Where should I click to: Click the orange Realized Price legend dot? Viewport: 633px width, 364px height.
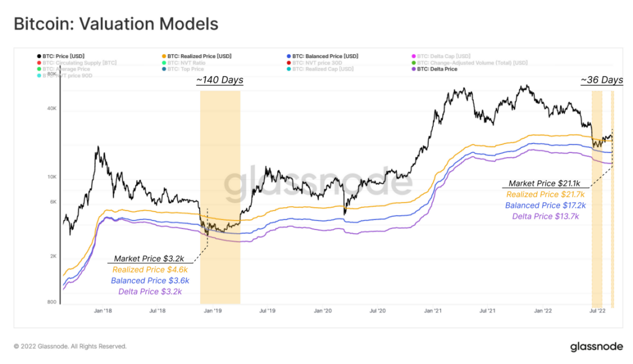(x=164, y=57)
